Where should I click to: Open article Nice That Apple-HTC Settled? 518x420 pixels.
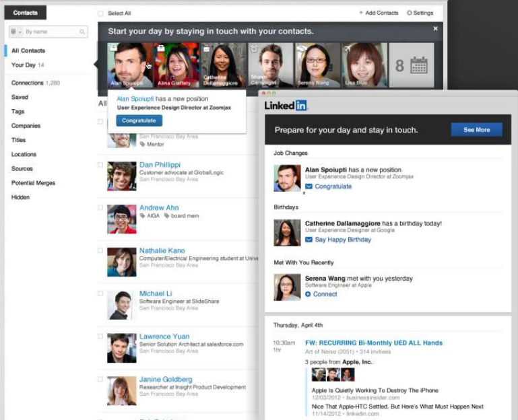pos(397,407)
